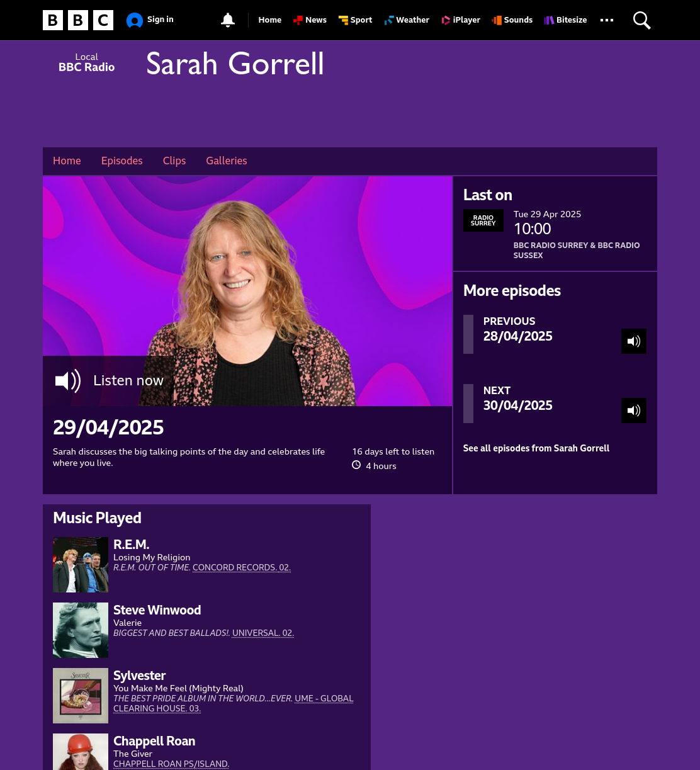The width and height of the screenshot is (700, 770).
Task: Open the NEXT 30/04/2025 episode link
Action: (518, 399)
